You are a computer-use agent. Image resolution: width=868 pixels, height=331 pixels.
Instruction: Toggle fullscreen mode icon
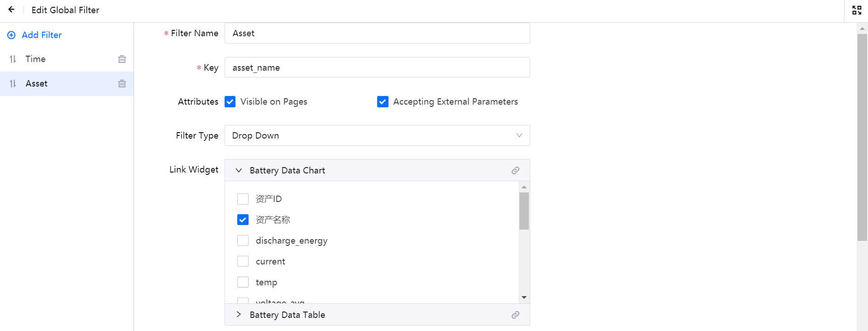(856, 10)
